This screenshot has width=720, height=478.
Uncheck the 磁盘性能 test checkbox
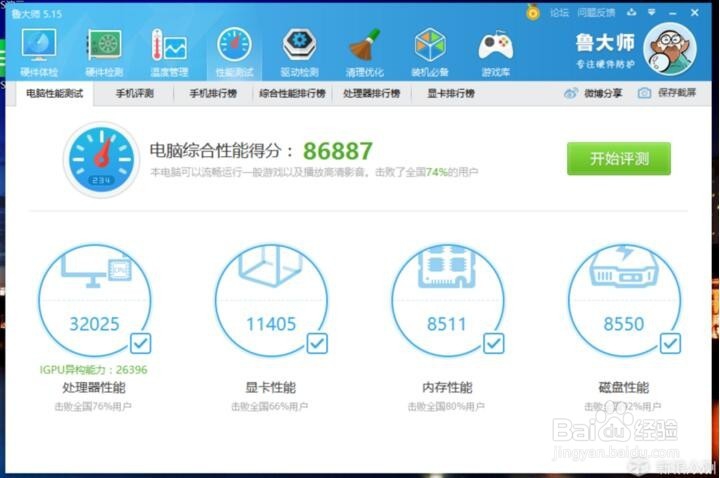pos(670,343)
